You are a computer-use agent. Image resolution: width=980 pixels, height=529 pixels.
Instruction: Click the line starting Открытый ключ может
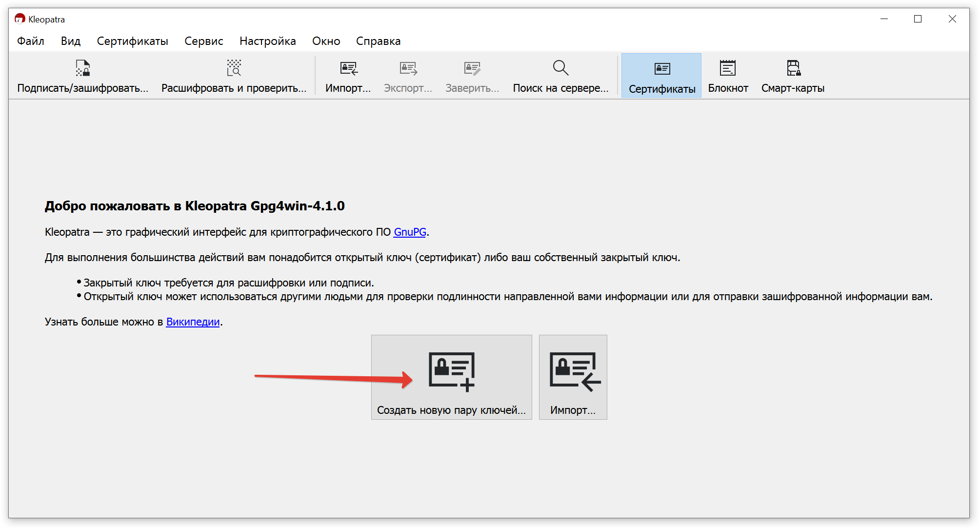pos(508,297)
